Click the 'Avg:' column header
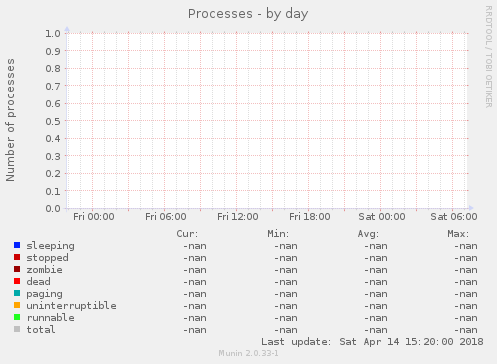Image resolution: width=497 pixels, height=364 pixels. [368, 234]
